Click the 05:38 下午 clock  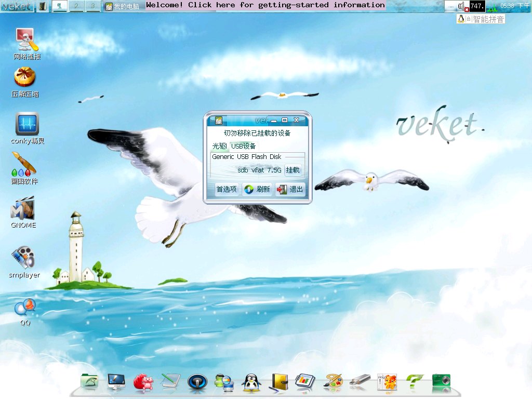(515, 6)
